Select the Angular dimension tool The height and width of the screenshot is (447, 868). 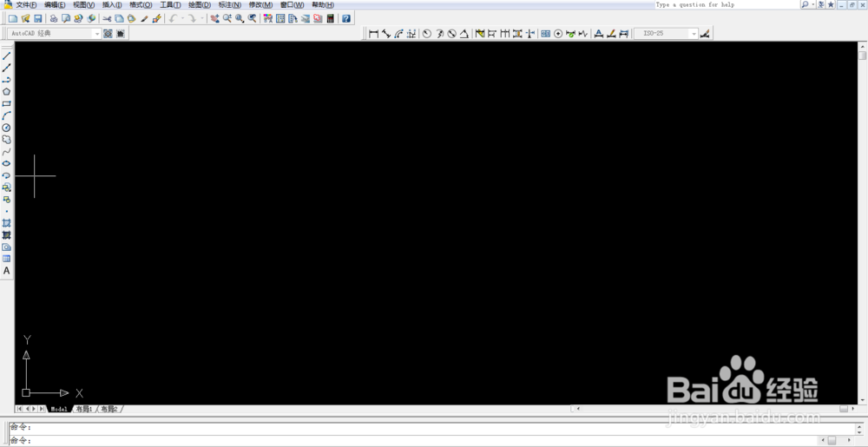tap(464, 34)
